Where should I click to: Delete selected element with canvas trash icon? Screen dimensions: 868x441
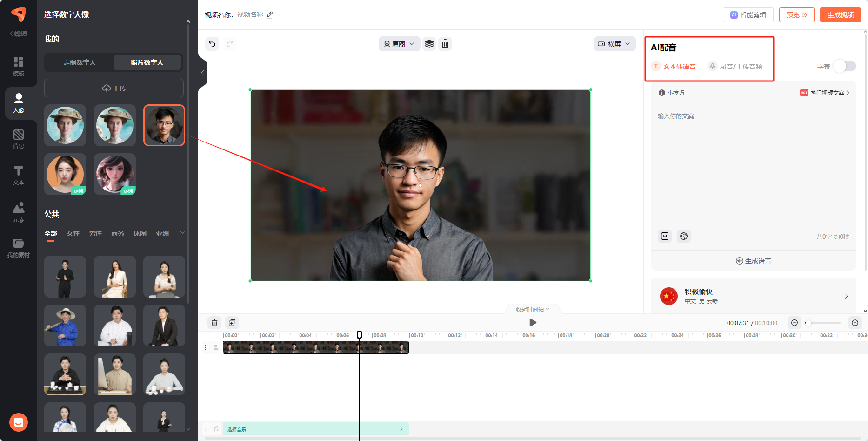(x=445, y=44)
